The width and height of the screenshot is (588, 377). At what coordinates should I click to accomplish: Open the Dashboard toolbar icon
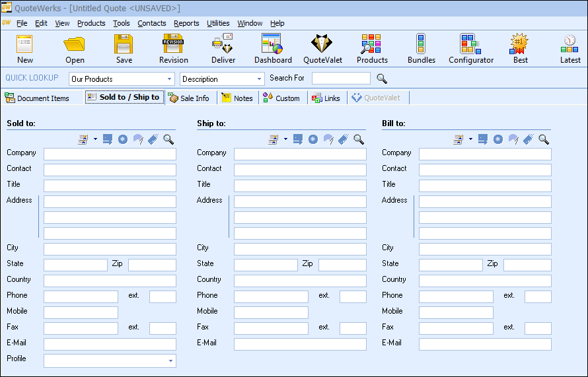pyautogui.click(x=272, y=48)
